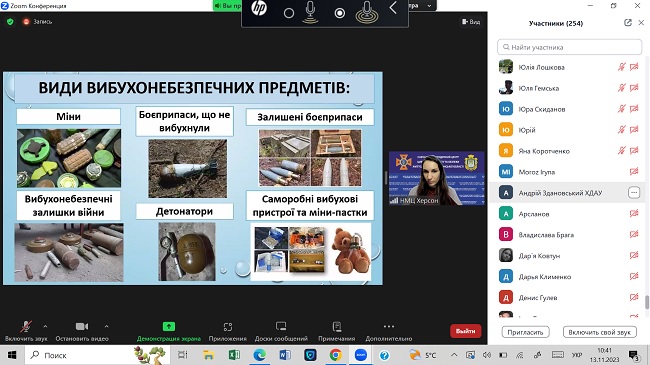The image size is (650, 365).
Task: Select participant Арсланов in list
Action: pyautogui.click(x=567, y=213)
